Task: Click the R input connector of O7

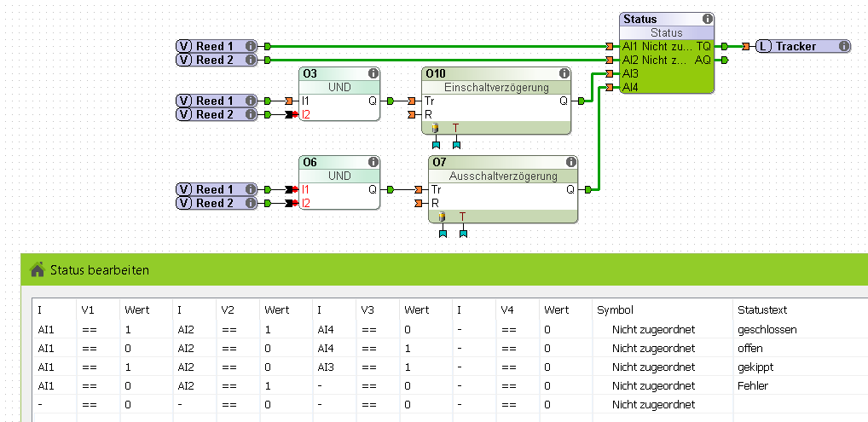Action: pyautogui.click(x=418, y=203)
